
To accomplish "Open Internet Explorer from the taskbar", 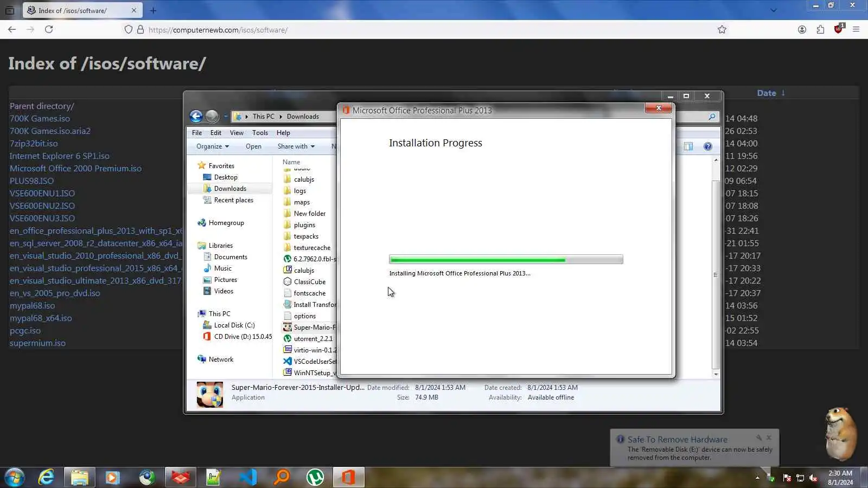I will click(46, 477).
